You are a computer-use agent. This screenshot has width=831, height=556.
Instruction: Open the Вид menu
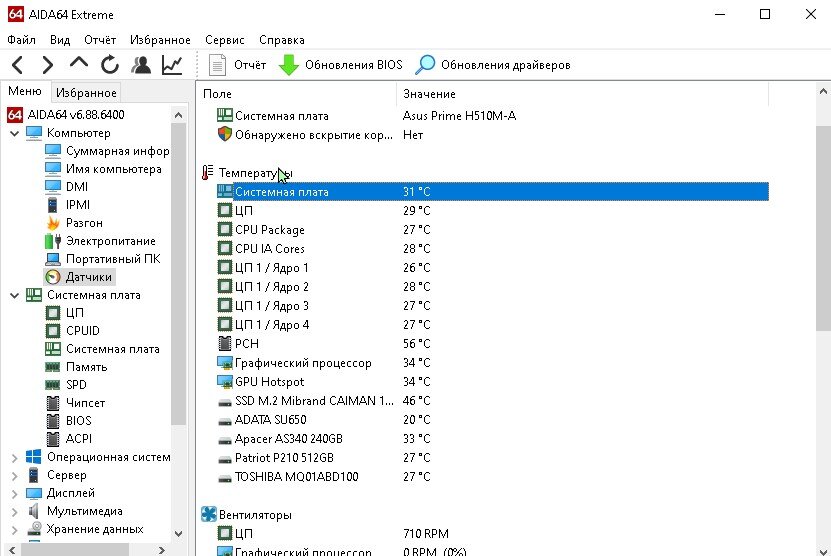[60, 40]
